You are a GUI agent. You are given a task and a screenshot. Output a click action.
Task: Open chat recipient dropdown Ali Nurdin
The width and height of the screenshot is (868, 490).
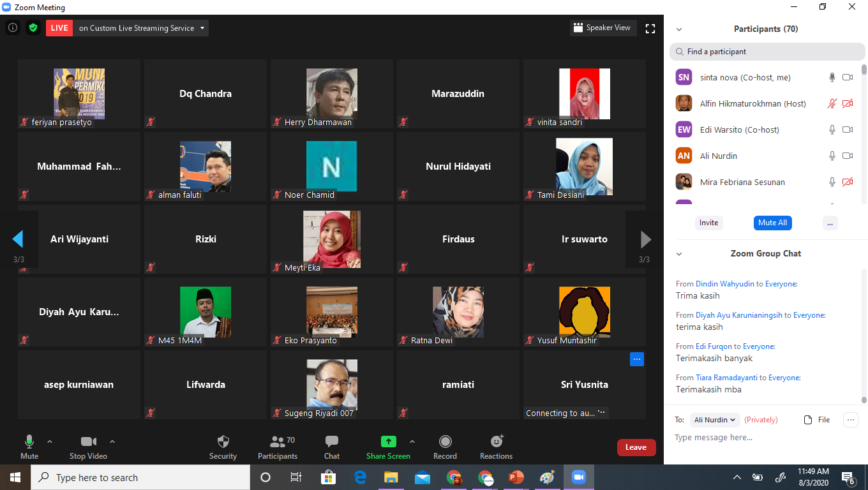click(715, 420)
